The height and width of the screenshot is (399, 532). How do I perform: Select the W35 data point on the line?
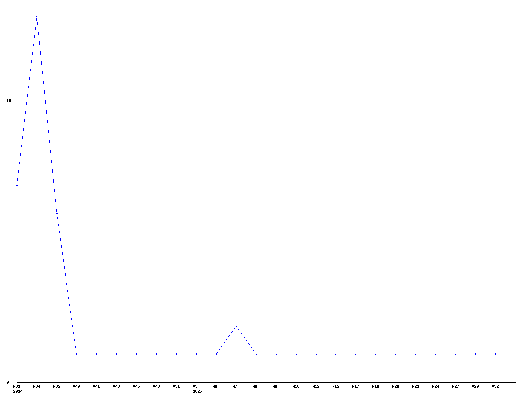click(x=57, y=213)
